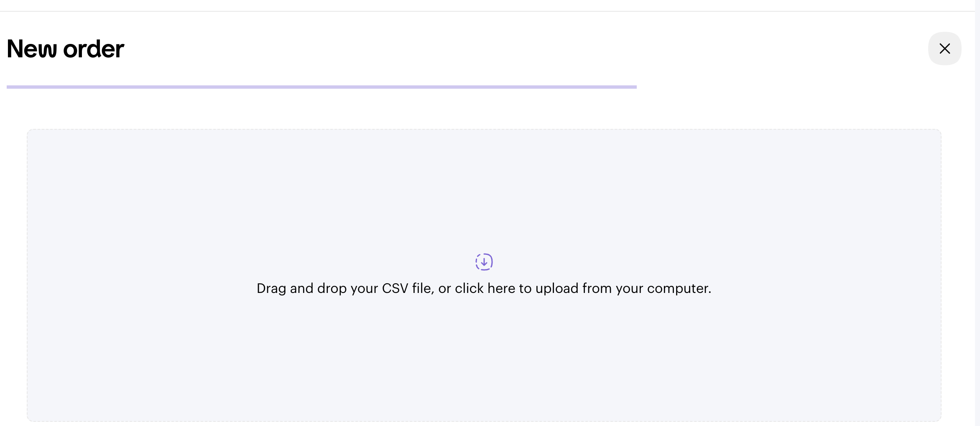Click the start of the purple progress bar

point(10,87)
